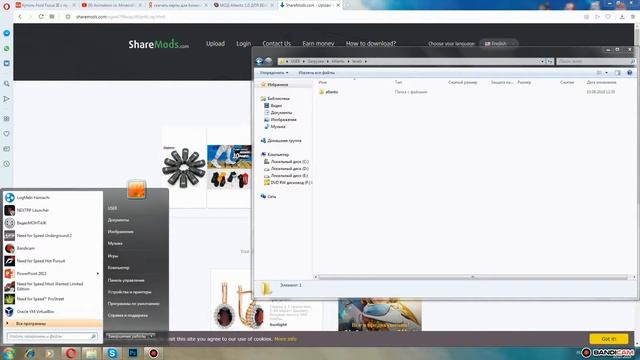Open sidebar bookmarks heart icon

pos(7,133)
